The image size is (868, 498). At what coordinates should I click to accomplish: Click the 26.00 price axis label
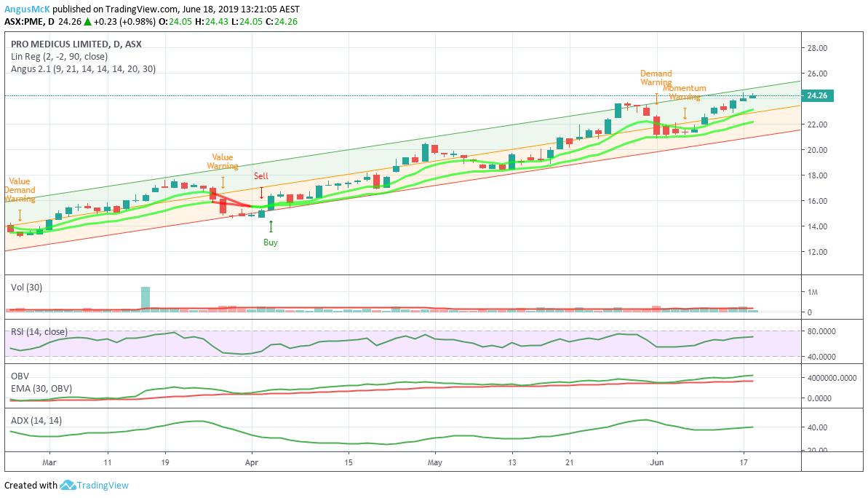(817, 74)
